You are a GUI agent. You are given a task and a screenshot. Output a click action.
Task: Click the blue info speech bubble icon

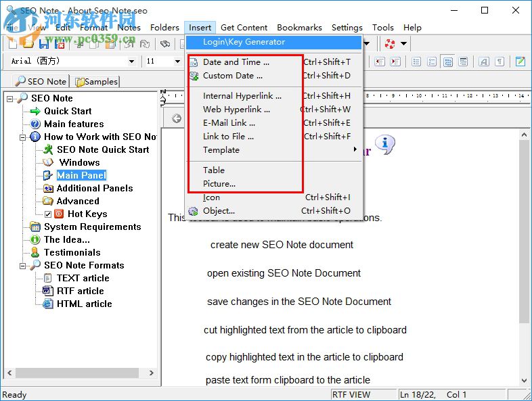pos(385,145)
